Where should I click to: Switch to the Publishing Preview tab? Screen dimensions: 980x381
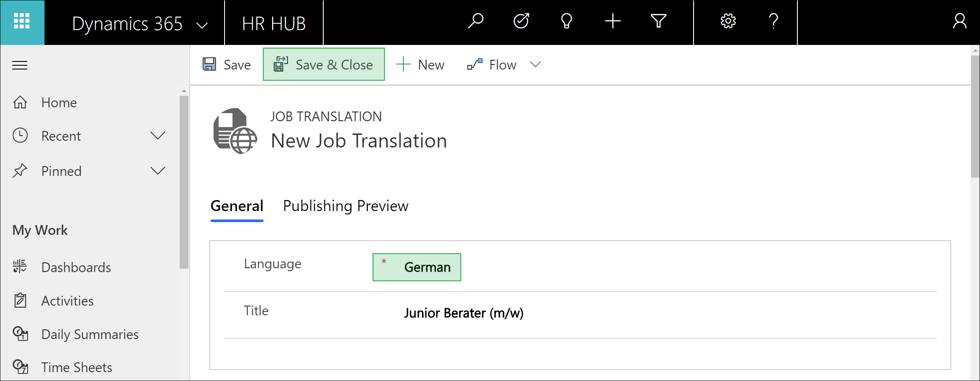point(345,206)
